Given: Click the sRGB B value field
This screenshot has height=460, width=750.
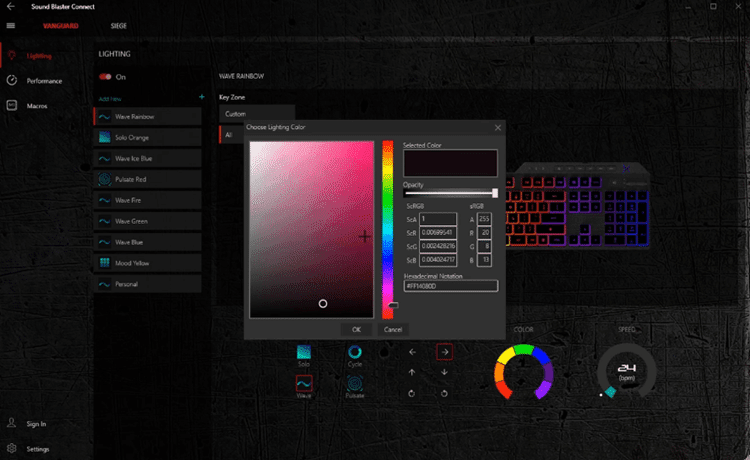Looking at the screenshot, I should (x=484, y=260).
